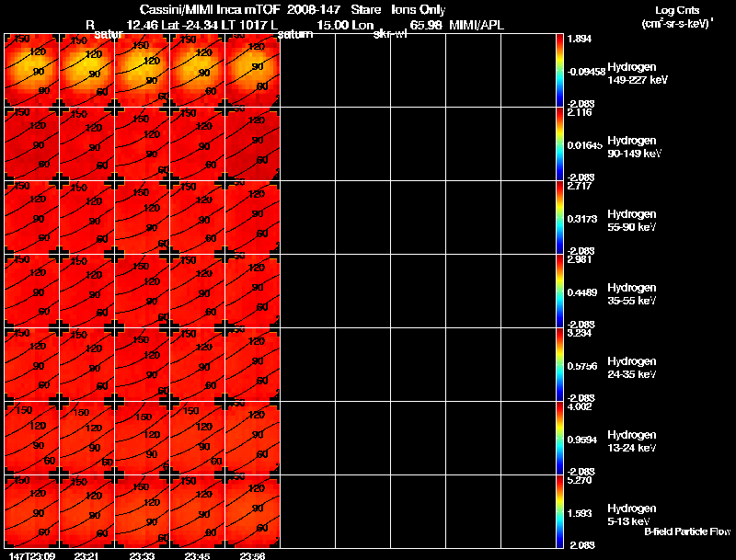The height and width of the screenshot is (560, 736).
Task: Select the 5-13 keV image at 23:09
Action: point(31,511)
